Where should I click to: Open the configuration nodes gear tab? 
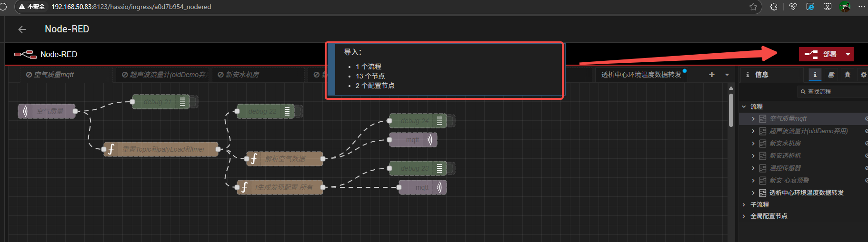(x=863, y=75)
